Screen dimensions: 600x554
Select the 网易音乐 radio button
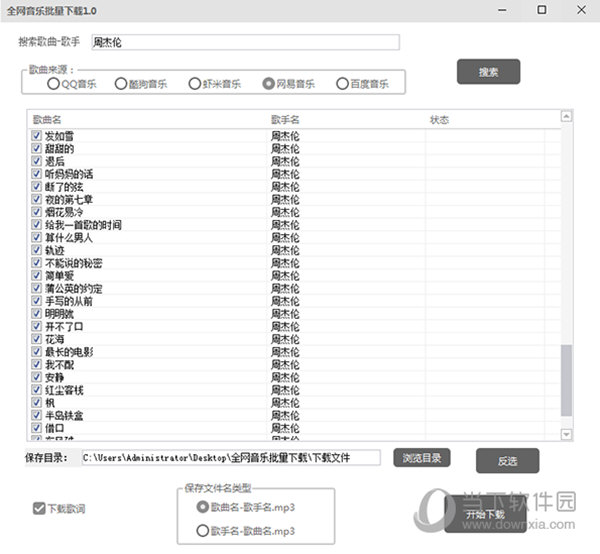pos(268,83)
